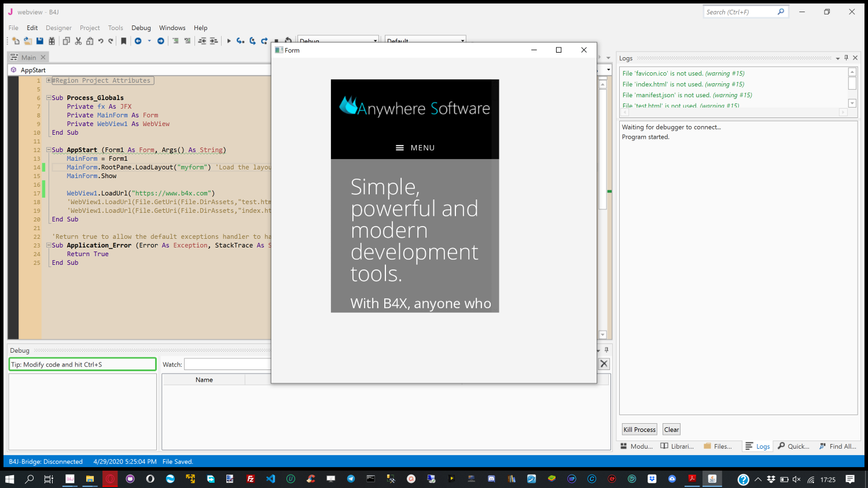Viewport: 868px width, 488px height.
Task: Open the Logs panel options dropdown arrow
Action: pyautogui.click(x=837, y=58)
